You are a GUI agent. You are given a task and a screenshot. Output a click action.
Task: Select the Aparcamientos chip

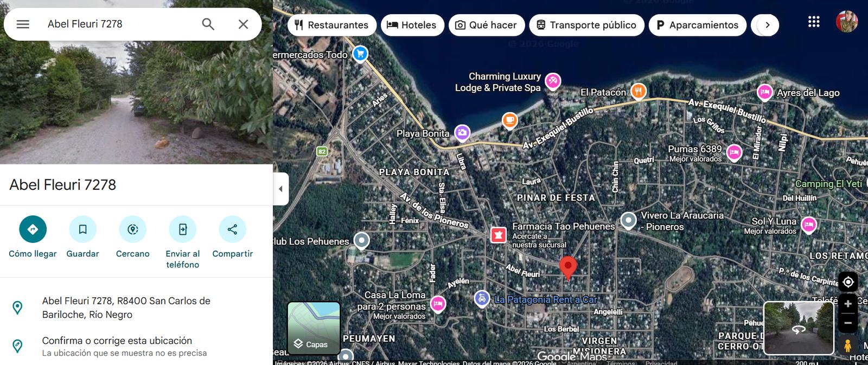click(697, 25)
